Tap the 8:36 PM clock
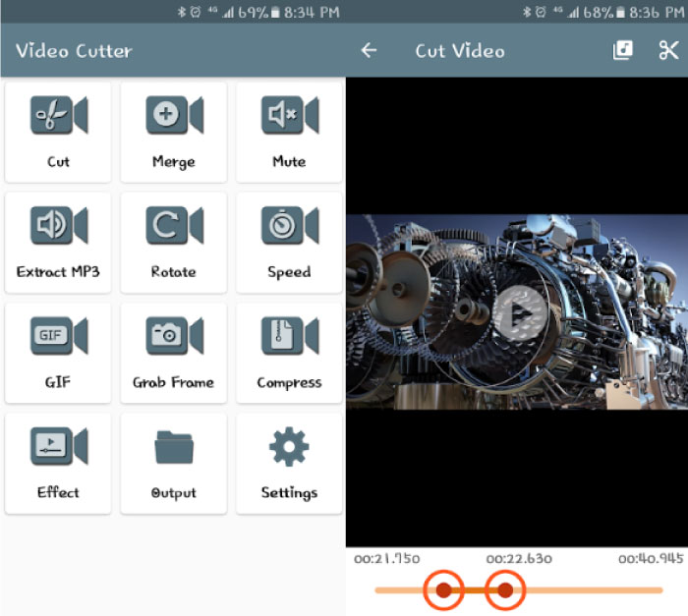 657,13
